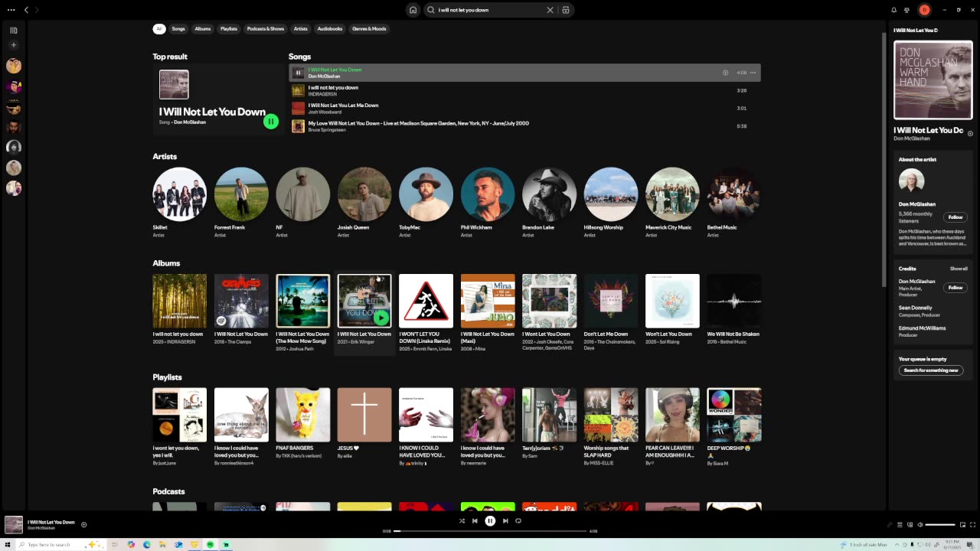
Task: Select the Songs filter chip
Action: pos(178,29)
